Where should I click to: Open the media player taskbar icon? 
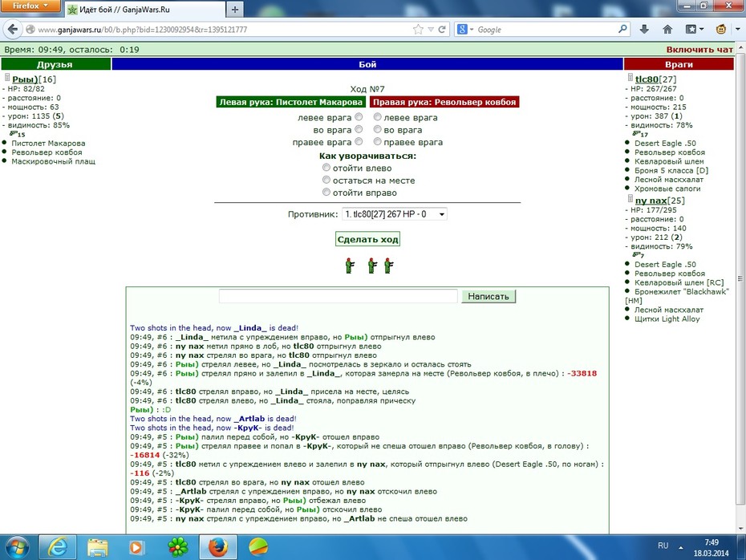point(136,548)
